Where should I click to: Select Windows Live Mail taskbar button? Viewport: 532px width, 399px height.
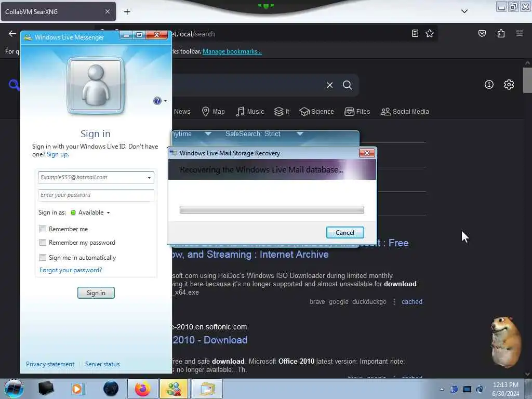pyautogui.click(x=207, y=389)
